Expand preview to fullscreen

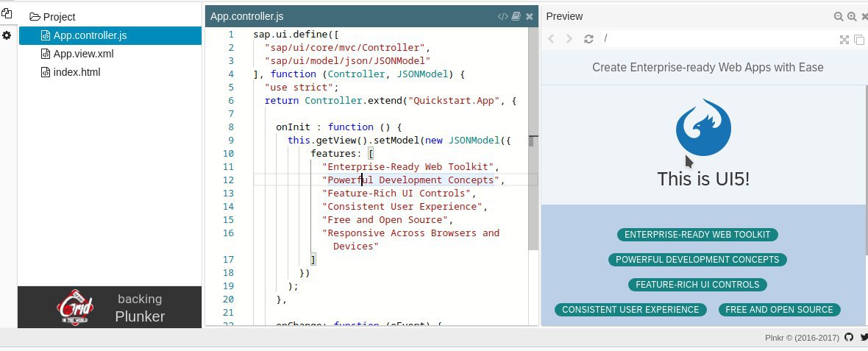[x=844, y=39]
